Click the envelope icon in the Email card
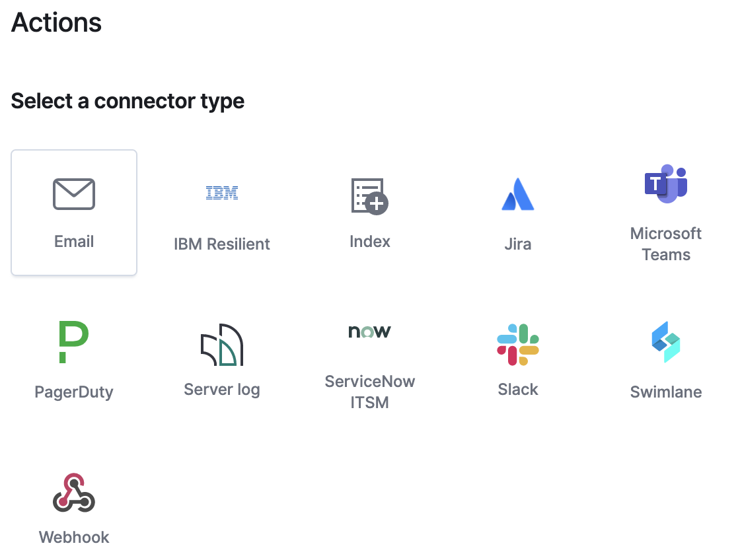Image resolution: width=740 pixels, height=560 pixels. (x=74, y=194)
